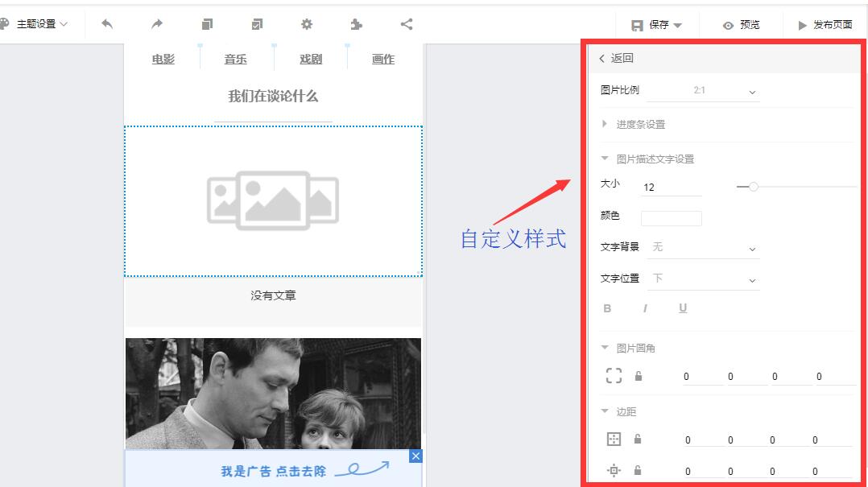Toggle italic for image description text
Image resolution: width=868 pixels, height=487 pixels.
click(x=645, y=308)
